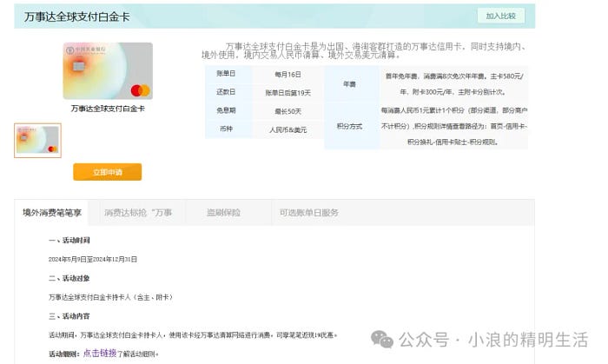Screen dimensions: 608x364
Task: Follow the 点击链接 hyperlink
Action: [x=100, y=354]
